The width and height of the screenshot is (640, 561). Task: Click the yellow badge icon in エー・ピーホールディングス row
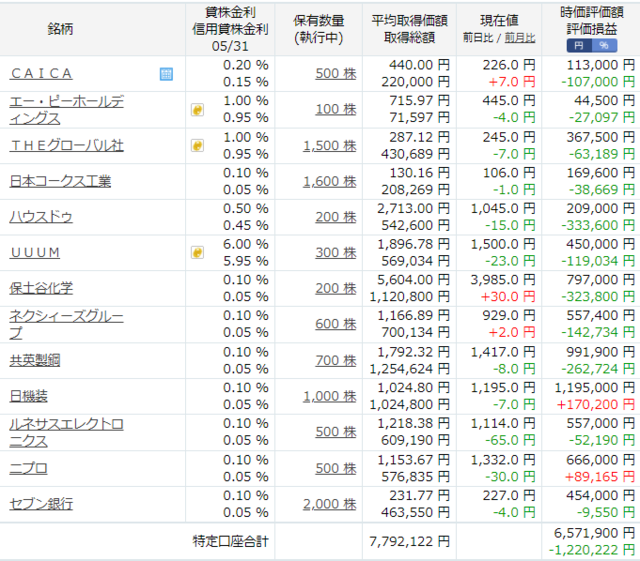pos(198,110)
